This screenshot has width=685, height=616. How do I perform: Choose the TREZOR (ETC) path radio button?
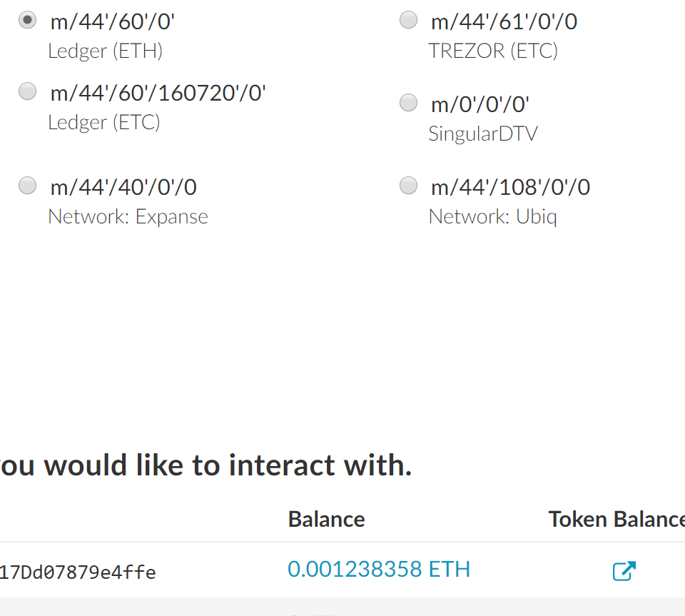408,20
